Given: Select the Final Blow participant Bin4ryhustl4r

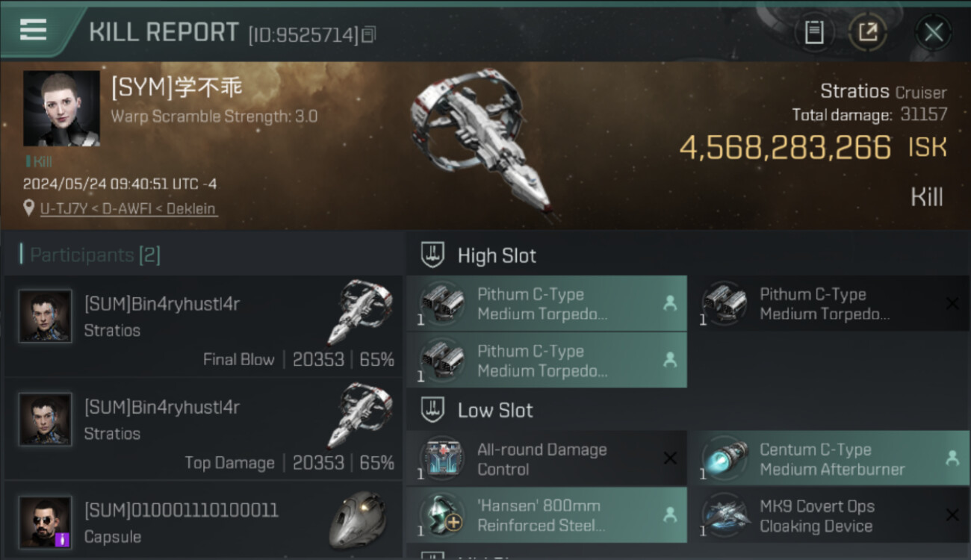Looking at the screenshot, I should click(162, 304).
